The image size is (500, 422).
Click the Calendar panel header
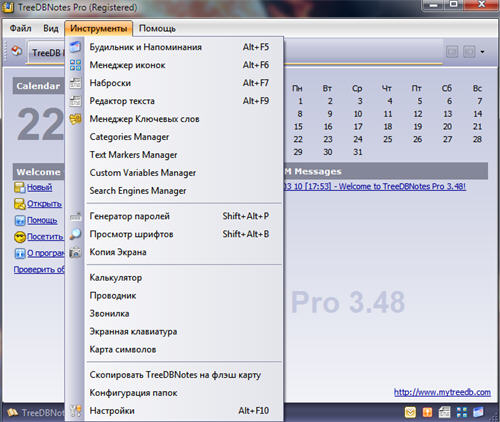(39, 86)
